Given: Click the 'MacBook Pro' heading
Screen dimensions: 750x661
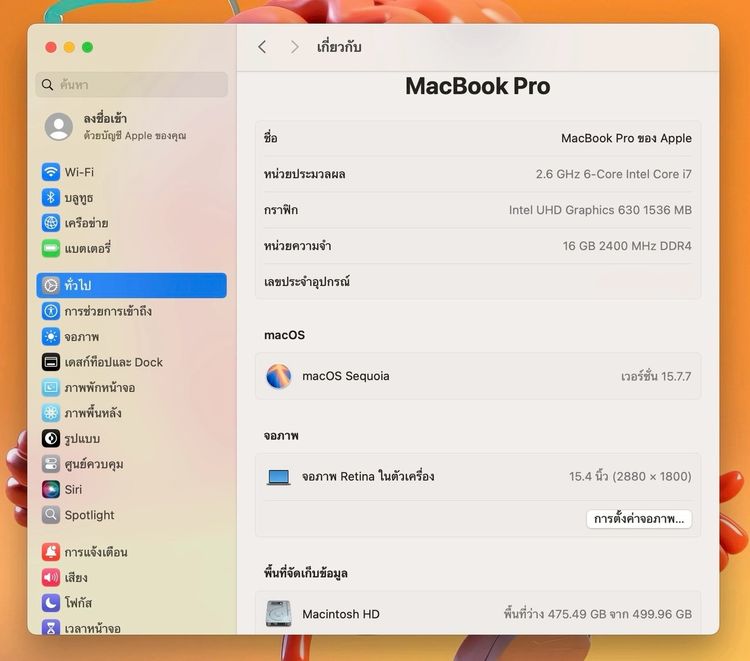Looking at the screenshot, I should [478, 87].
